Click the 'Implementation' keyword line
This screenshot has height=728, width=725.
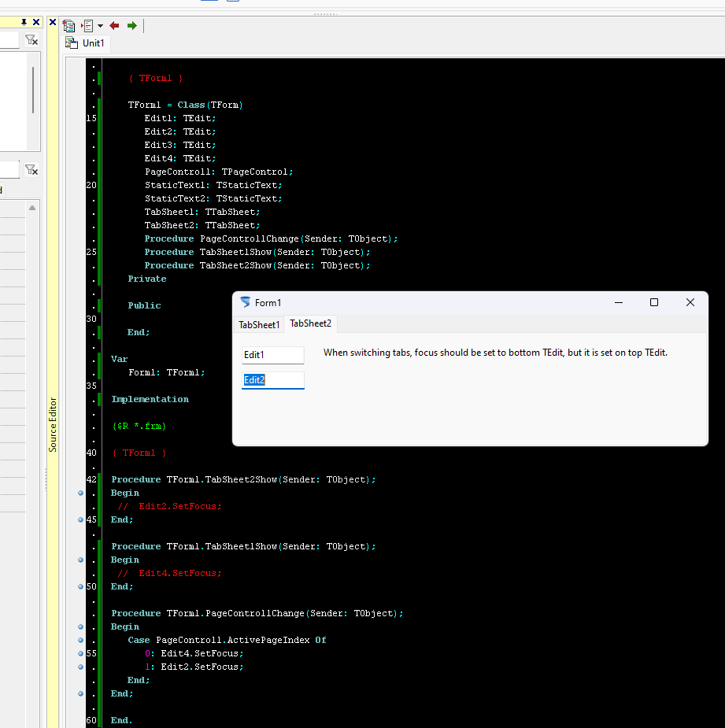coord(150,399)
